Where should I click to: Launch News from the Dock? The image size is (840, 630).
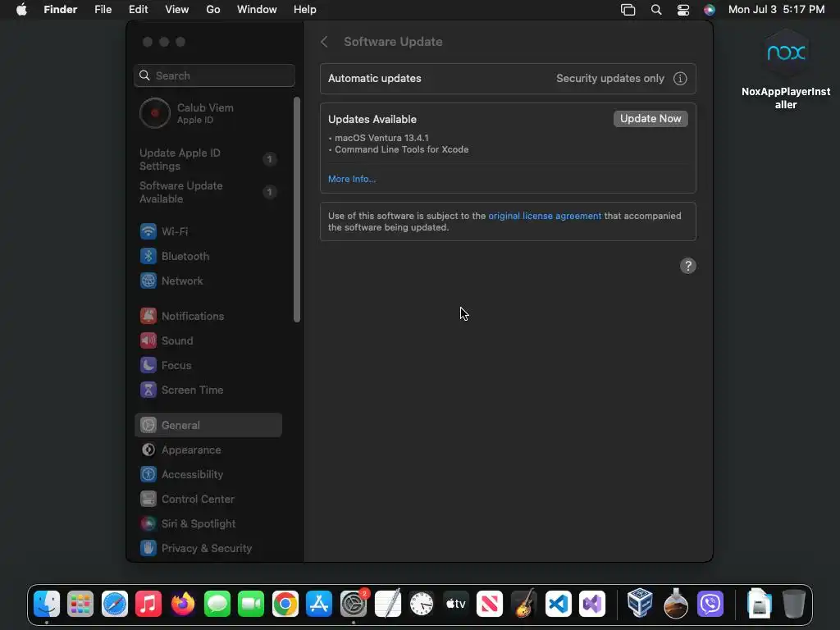pos(490,605)
